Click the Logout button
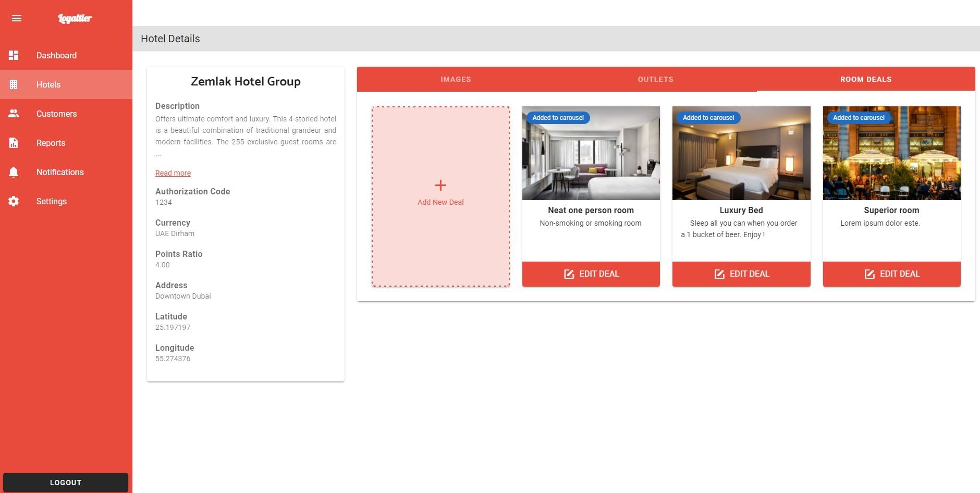The width and height of the screenshot is (980, 493). (66, 483)
